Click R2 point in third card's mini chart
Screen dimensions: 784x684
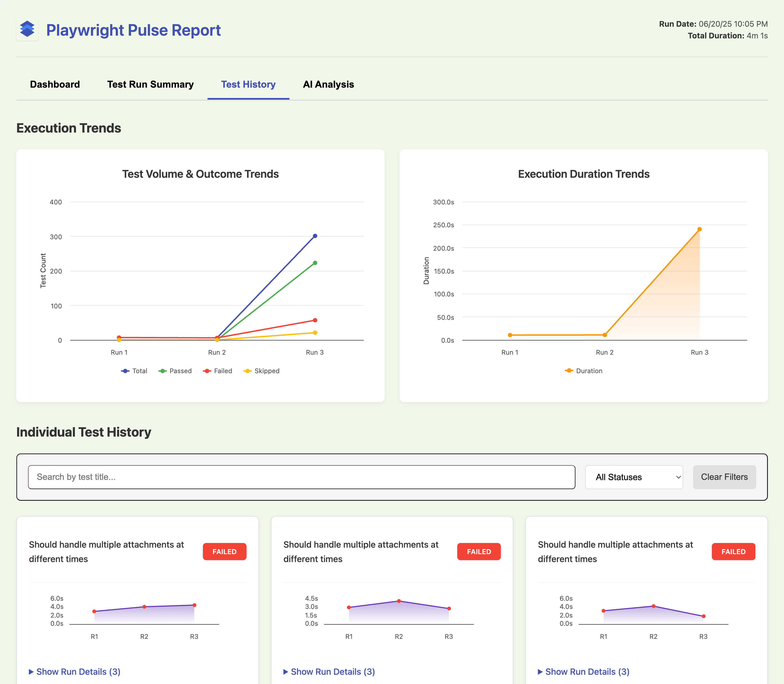click(x=653, y=606)
